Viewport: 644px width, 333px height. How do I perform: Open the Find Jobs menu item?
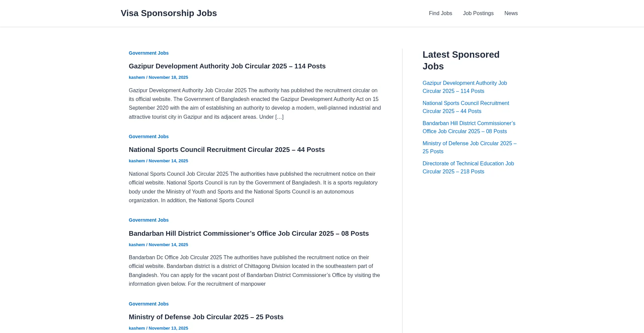pos(440,13)
